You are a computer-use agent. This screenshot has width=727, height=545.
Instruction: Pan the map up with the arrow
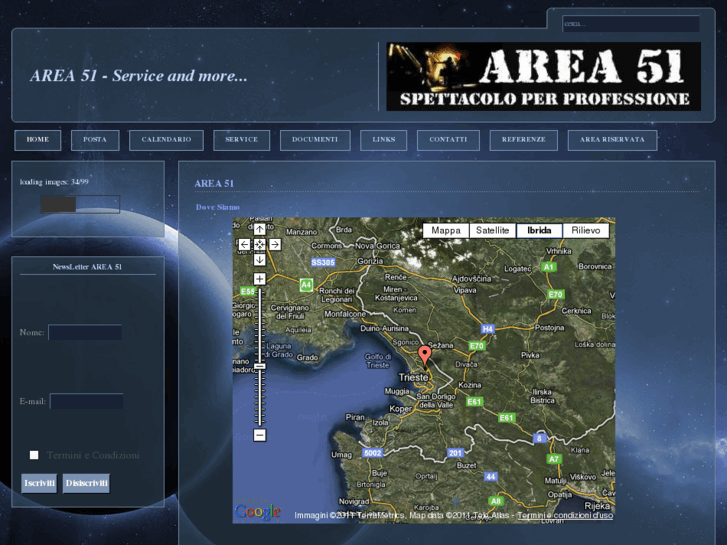pyautogui.click(x=260, y=229)
